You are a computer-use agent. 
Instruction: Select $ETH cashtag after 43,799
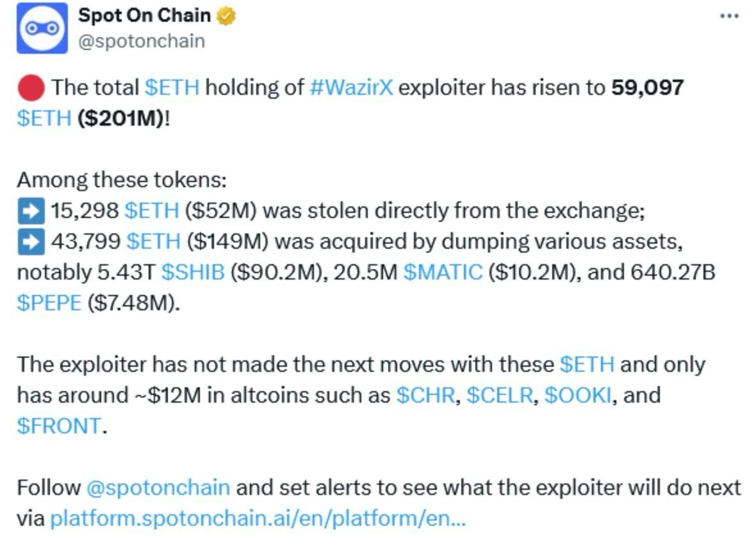point(154,241)
